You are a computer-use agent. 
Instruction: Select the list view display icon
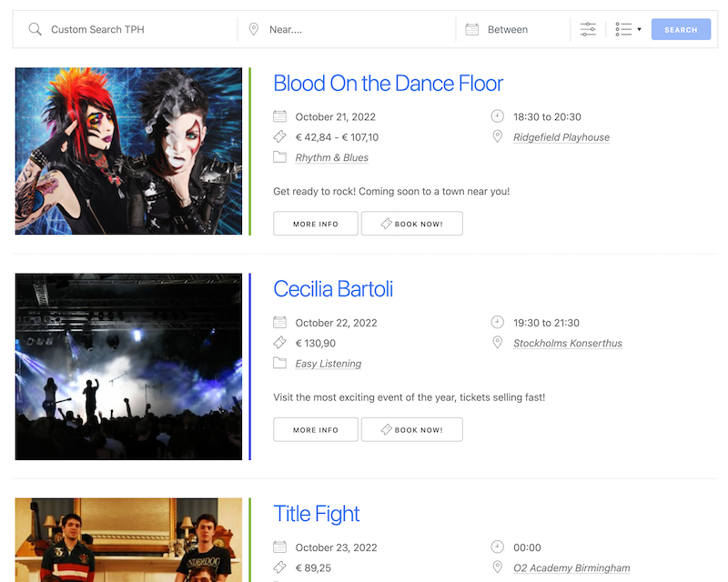(624, 28)
